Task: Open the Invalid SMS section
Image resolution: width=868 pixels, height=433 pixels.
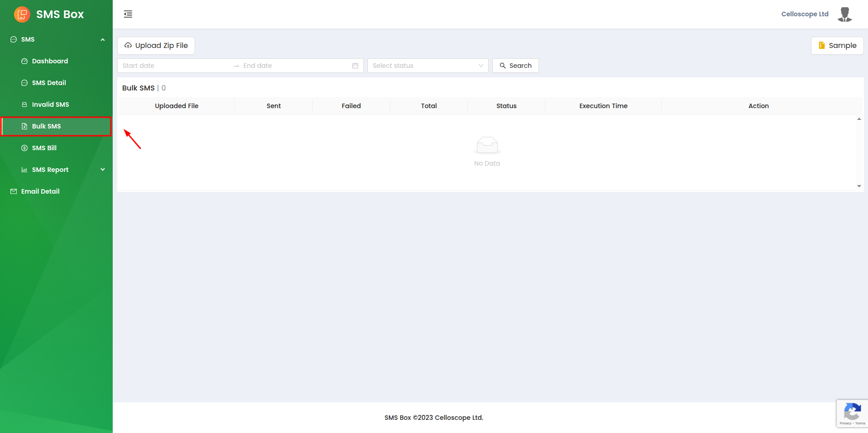Action: click(x=50, y=105)
